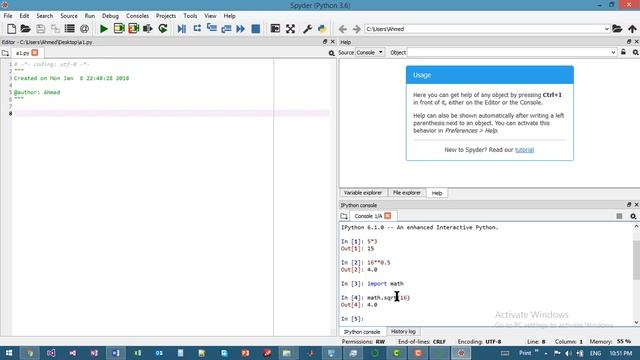Go back with left arrow in toolbar

(343, 29)
